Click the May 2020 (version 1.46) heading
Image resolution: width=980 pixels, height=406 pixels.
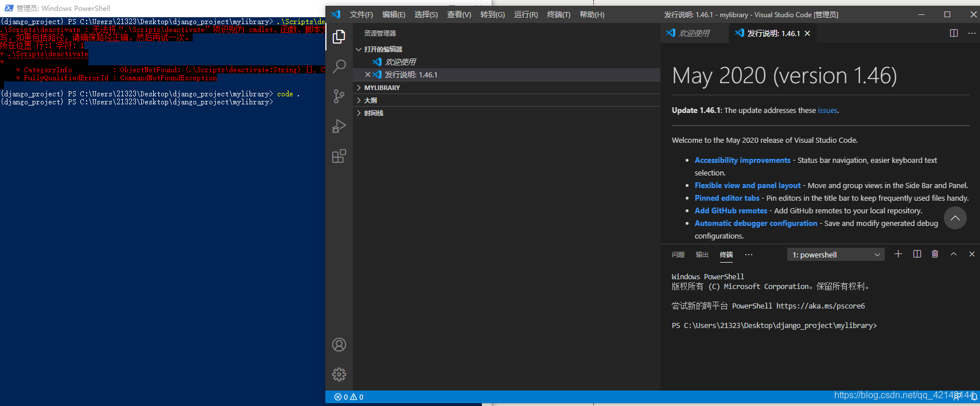pos(784,76)
